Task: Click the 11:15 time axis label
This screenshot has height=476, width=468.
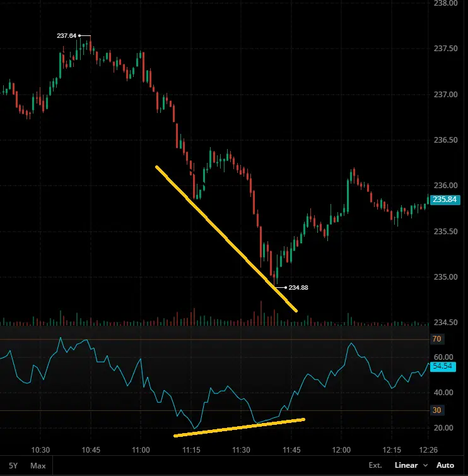Action: [191, 450]
